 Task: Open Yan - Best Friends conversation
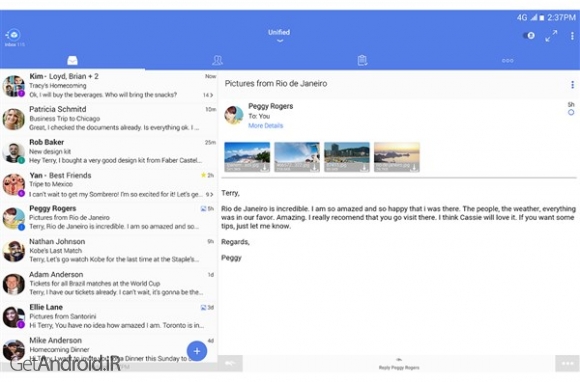click(x=109, y=185)
